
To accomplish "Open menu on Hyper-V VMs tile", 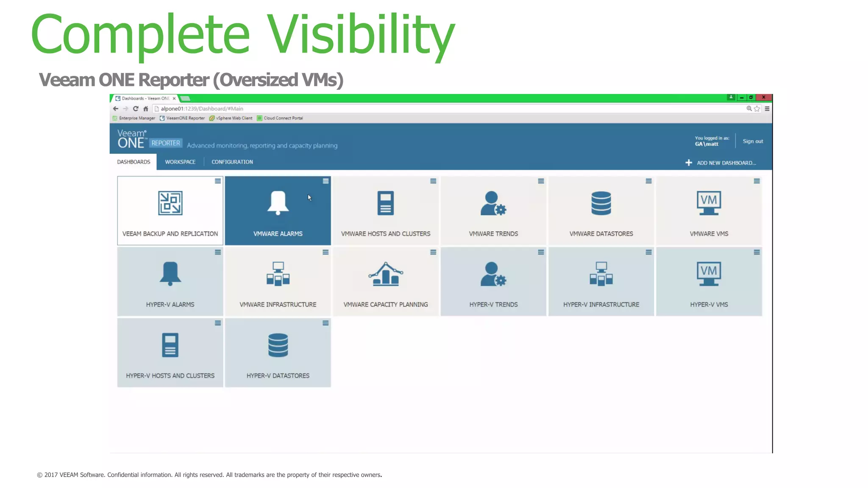I will [757, 252].
